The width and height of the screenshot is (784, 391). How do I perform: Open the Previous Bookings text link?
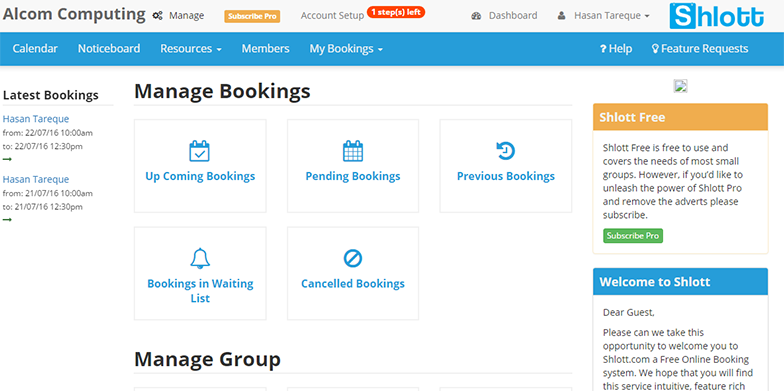[506, 176]
